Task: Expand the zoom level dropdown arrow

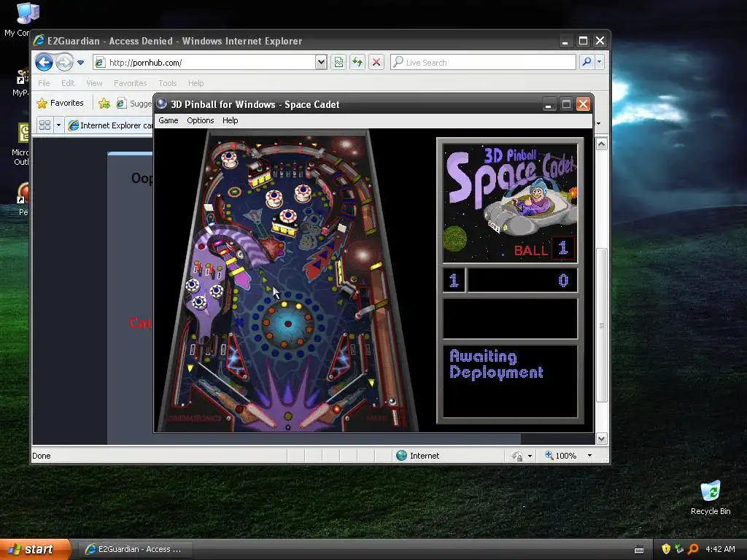Action: pos(589,456)
